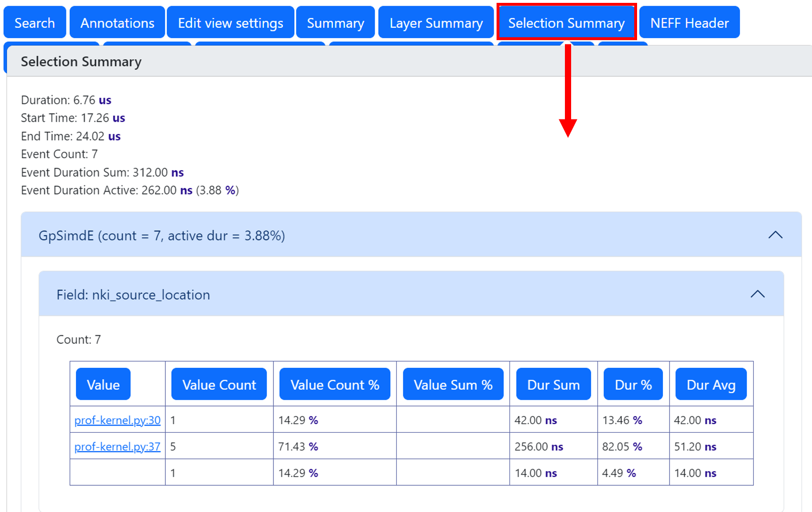The height and width of the screenshot is (512, 812).
Task: Sort by the Dur % column
Action: pos(633,384)
